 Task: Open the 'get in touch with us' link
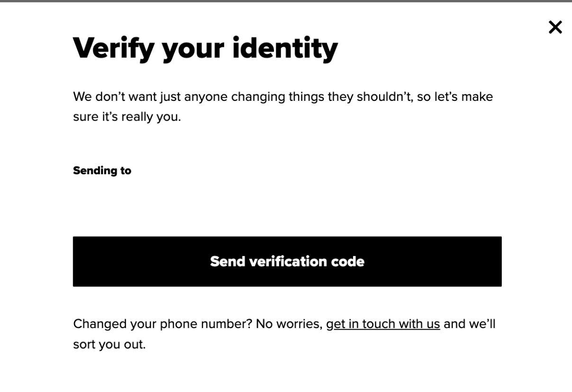(383, 324)
